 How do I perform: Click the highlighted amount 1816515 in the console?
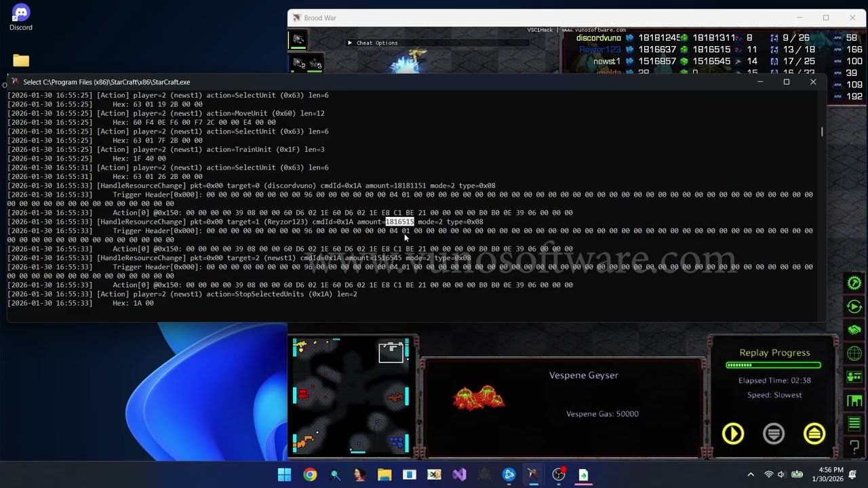point(399,222)
